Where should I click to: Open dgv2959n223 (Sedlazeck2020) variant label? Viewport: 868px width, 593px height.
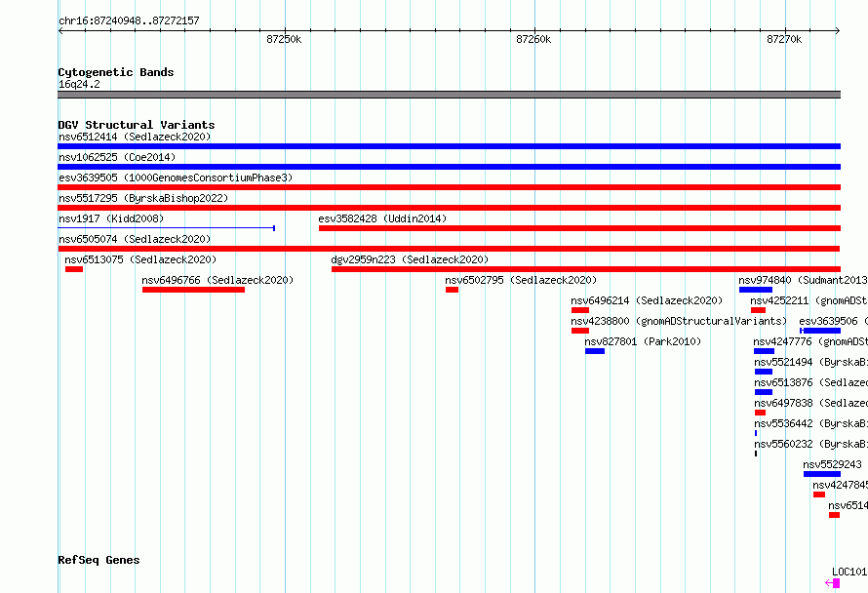[x=410, y=259]
